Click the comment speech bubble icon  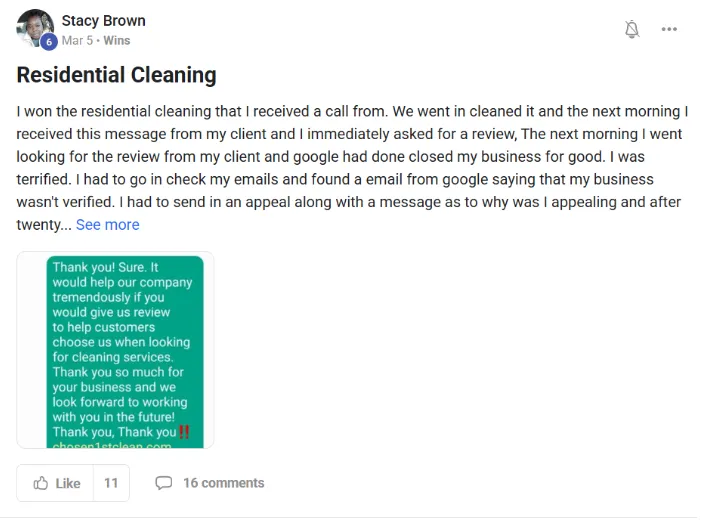click(164, 483)
